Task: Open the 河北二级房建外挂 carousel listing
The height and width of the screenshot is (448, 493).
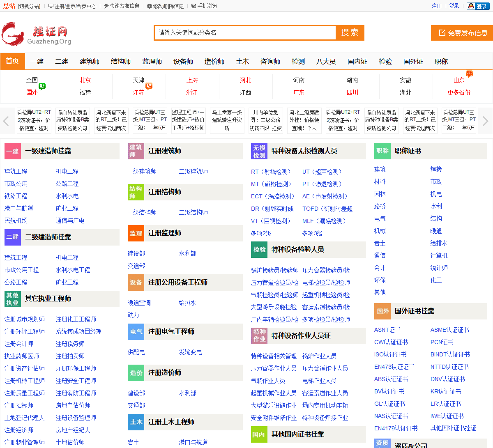Action: point(304,120)
